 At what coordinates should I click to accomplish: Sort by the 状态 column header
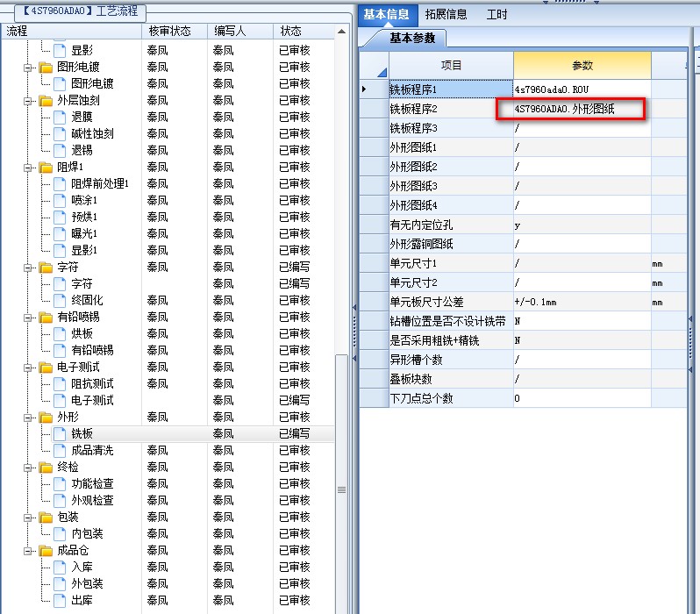(304, 32)
